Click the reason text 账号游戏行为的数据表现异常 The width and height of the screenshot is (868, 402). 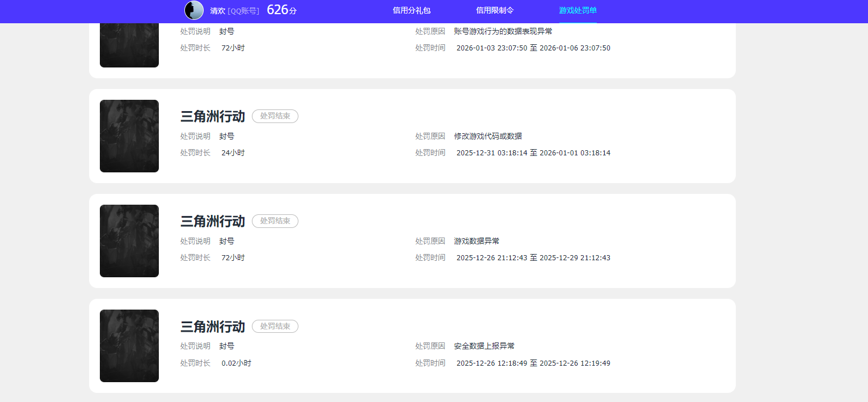pyautogui.click(x=503, y=31)
